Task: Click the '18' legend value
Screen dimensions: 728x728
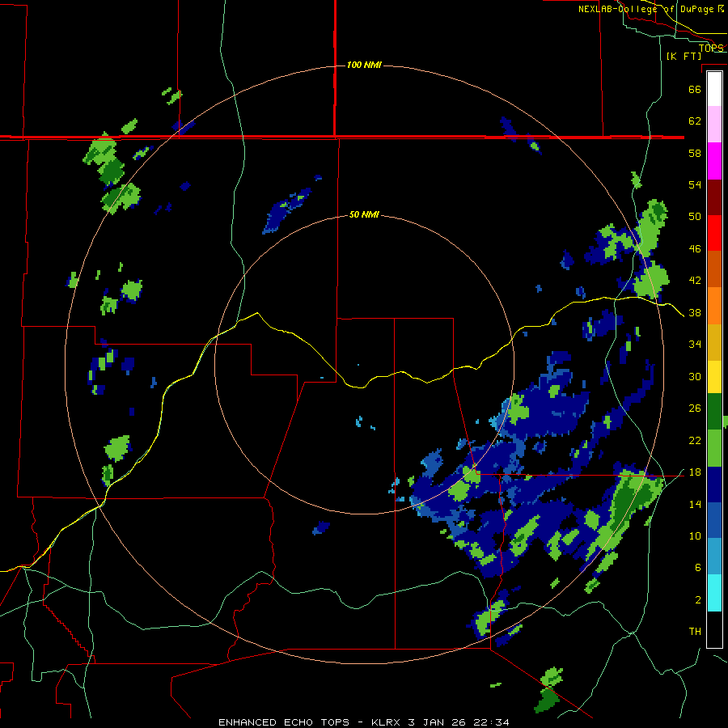Action: 695,472
